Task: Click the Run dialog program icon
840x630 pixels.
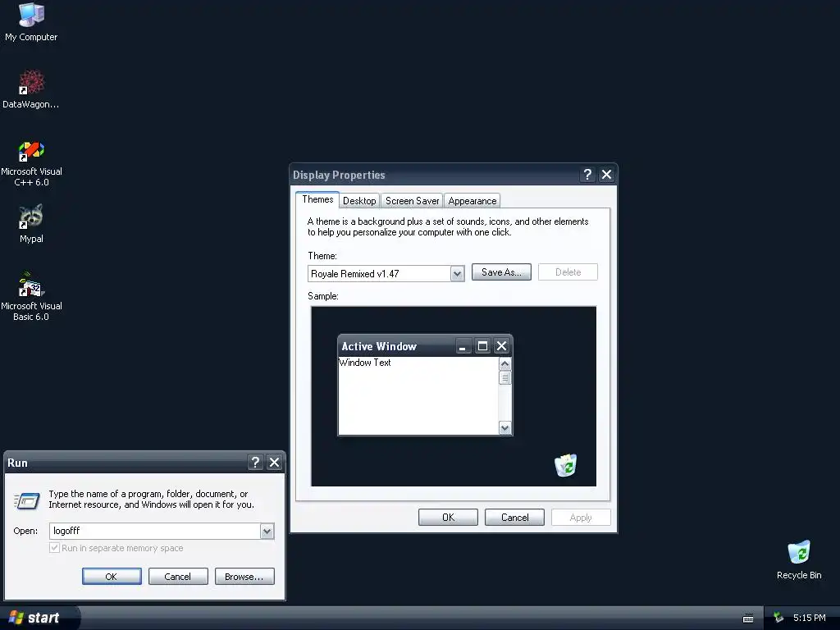Action: (26, 501)
